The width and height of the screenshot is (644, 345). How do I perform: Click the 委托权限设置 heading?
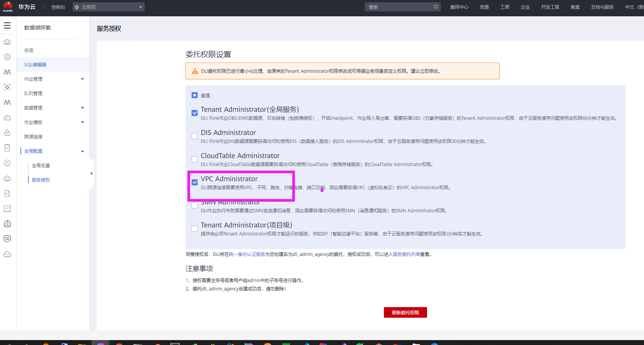[x=208, y=54]
